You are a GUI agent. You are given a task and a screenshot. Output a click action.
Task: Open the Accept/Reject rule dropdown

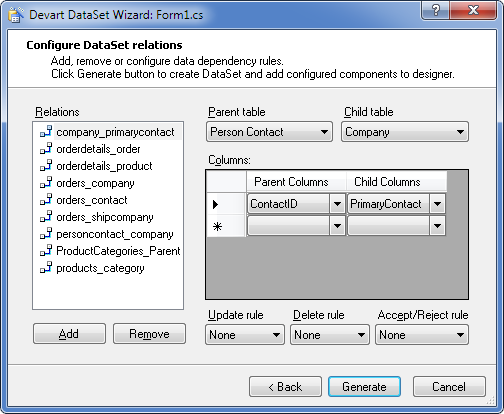click(x=422, y=335)
